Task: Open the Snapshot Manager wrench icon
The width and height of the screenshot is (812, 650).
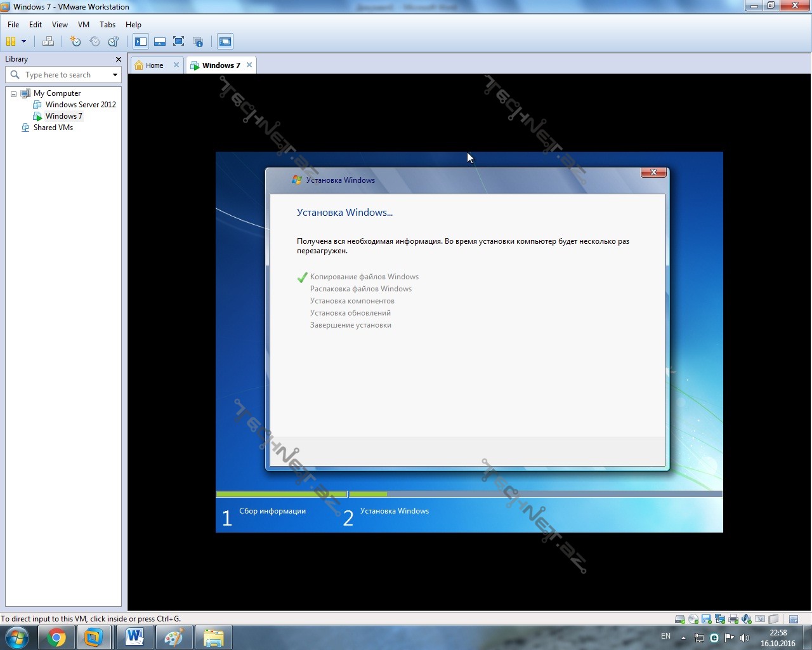Action: click(x=114, y=41)
